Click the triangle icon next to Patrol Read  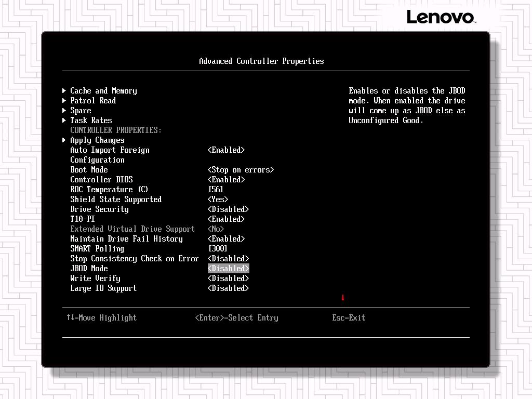coord(64,101)
